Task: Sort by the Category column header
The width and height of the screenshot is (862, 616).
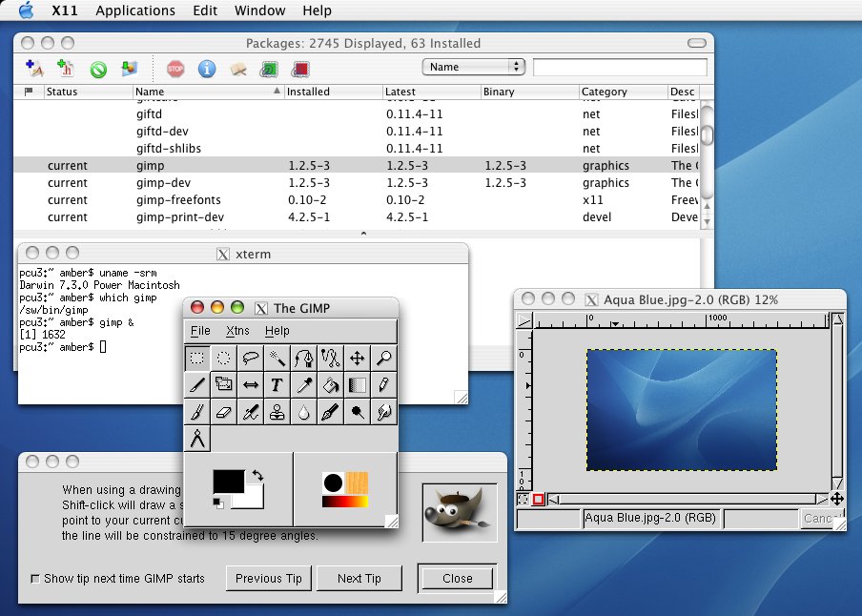Action: [624, 92]
